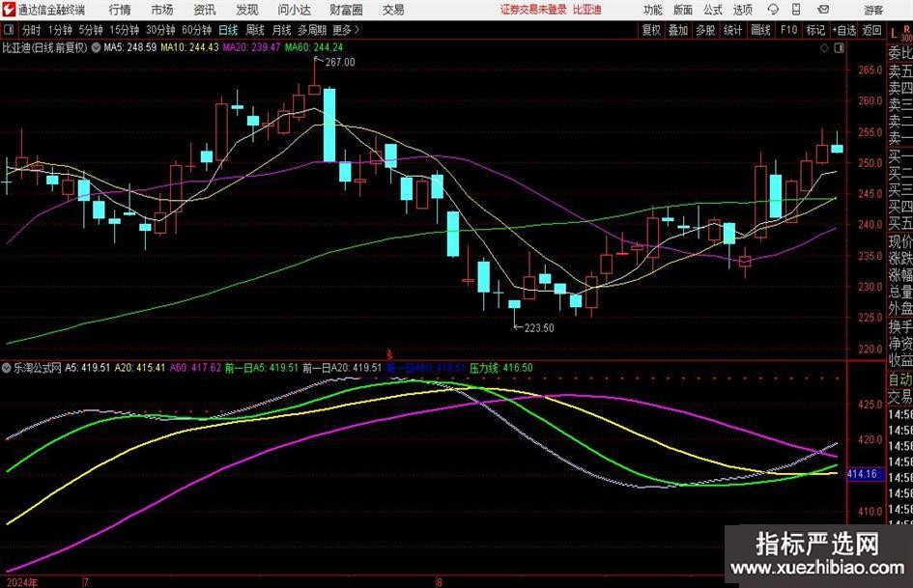
Task: Switch to the 5分钟 period tab
Action: 91,30
